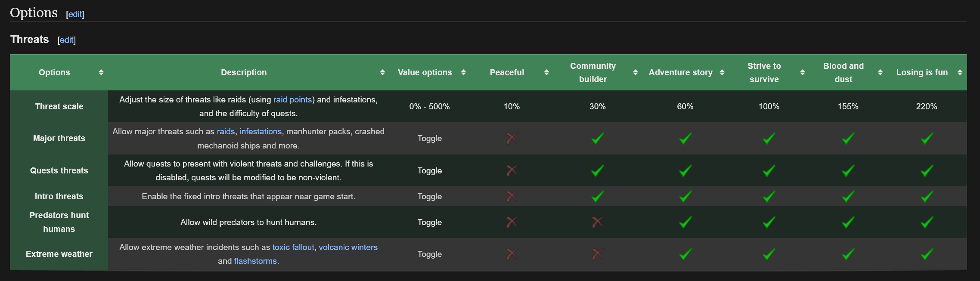The height and width of the screenshot is (281, 980).
Task: Sort by Adventure story column arrows
Action: [x=722, y=72]
